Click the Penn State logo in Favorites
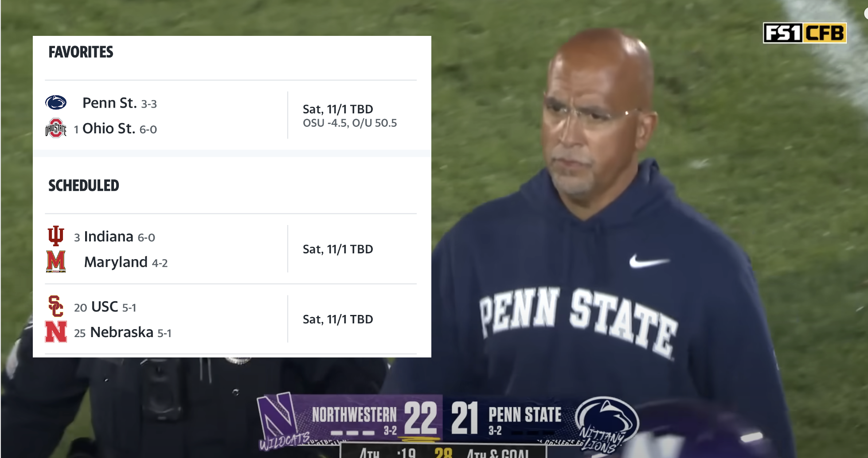The height and width of the screenshot is (458, 868). click(x=56, y=102)
